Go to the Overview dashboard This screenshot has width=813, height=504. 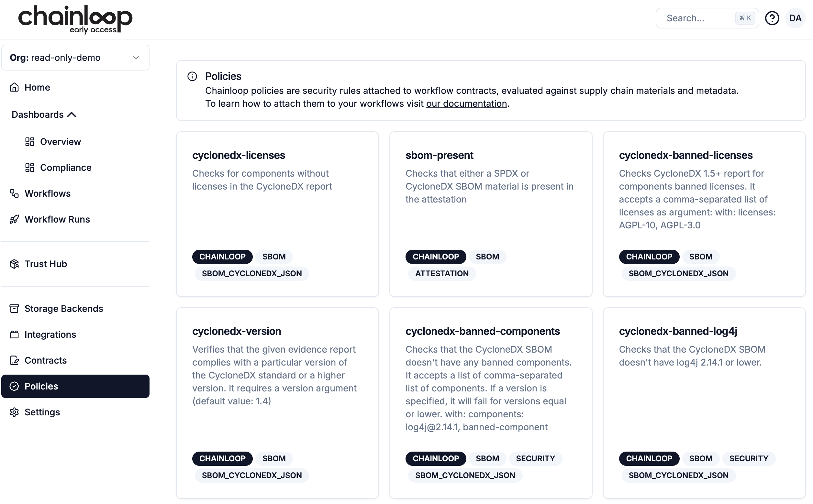tap(60, 142)
